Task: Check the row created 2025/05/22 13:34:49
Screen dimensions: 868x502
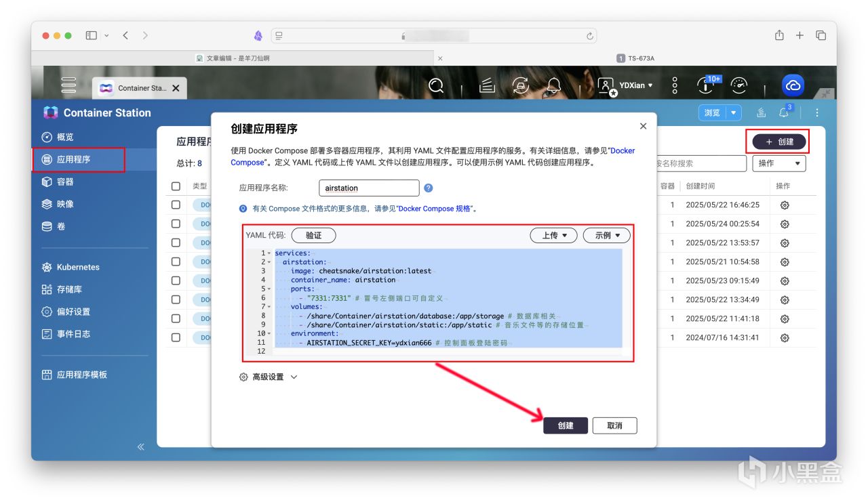Action: point(176,299)
